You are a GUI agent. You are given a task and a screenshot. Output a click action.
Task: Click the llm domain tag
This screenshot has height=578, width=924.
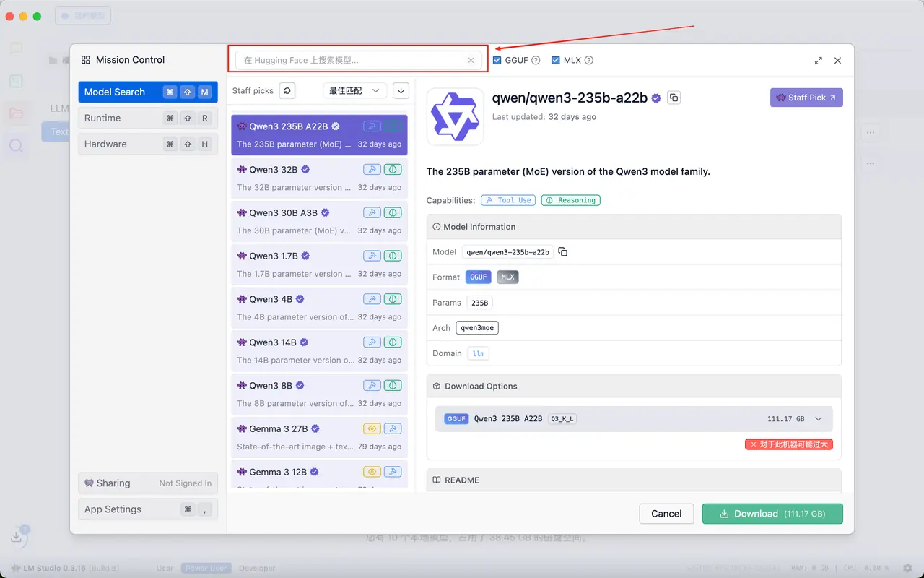(478, 353)
